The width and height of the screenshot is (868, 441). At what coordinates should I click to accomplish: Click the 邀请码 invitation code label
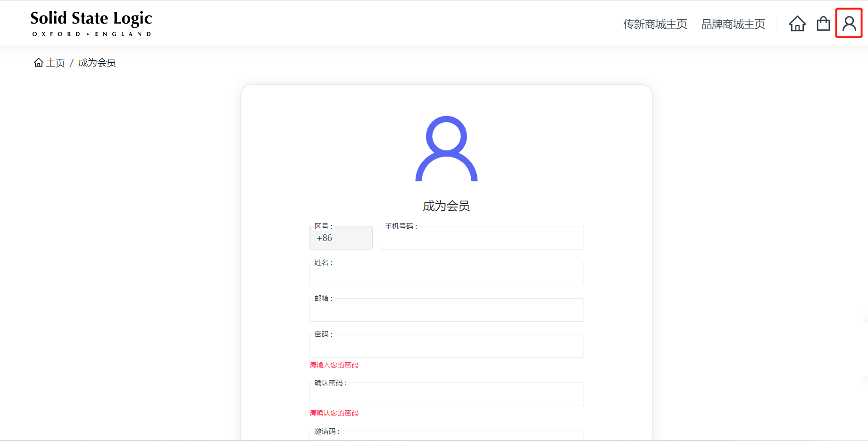326,432
